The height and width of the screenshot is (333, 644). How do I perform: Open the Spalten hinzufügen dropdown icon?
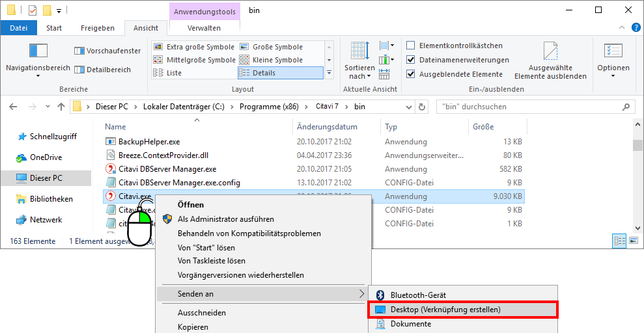pyautogui.click(x=387, y=60)
